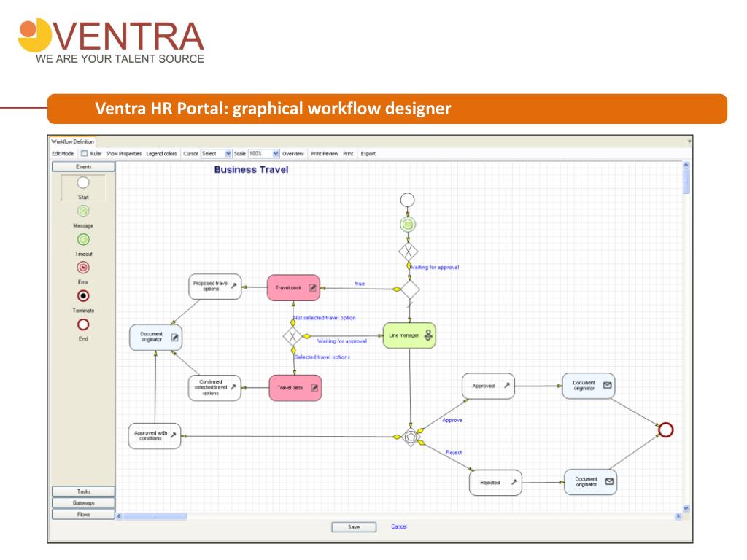
Task: Select the Proposed travel options node
Action: tap(215, 286)
